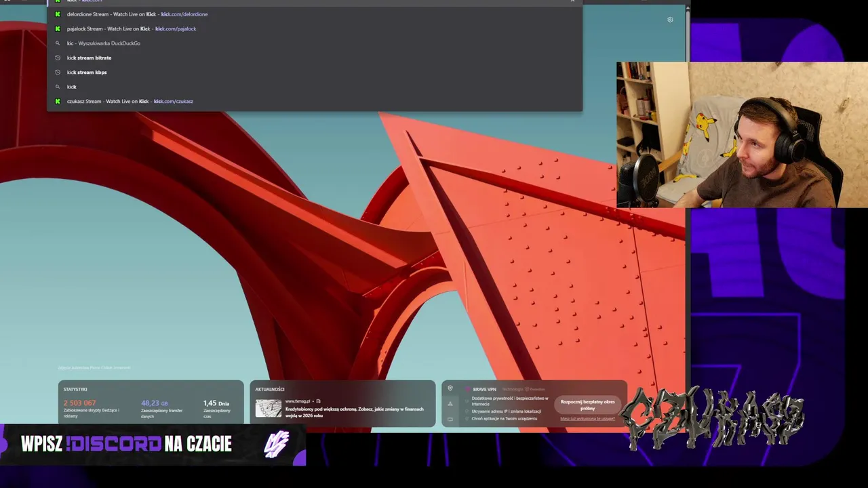This screenshot has height=488, width=868.
Task: Click 'Masz już wykupioną tę usługę?' link
Action: 588,419
